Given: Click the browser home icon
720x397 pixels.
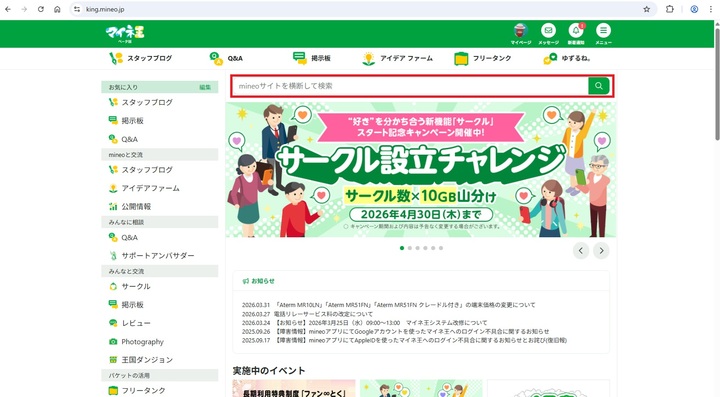Looking at the screenshot, I should pyautogui.click(x=57, y=9).
